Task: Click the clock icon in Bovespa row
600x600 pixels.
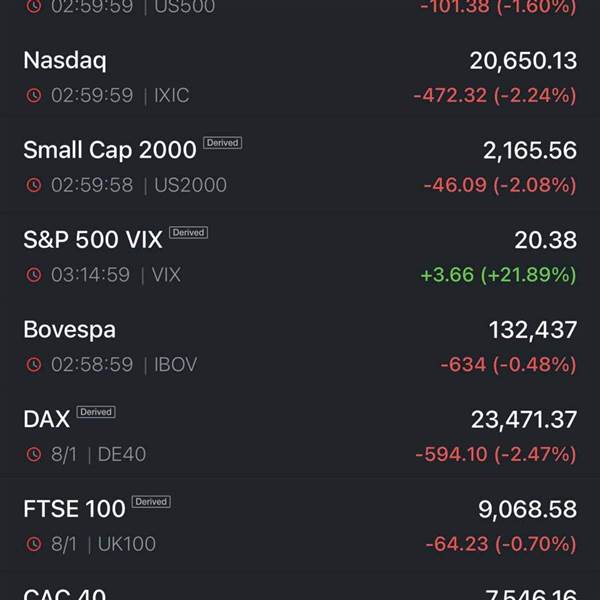Action: (x=34, y=364)
